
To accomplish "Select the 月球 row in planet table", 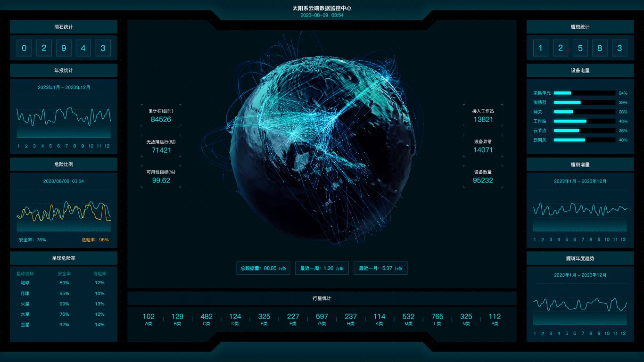I will click(64, 293).
